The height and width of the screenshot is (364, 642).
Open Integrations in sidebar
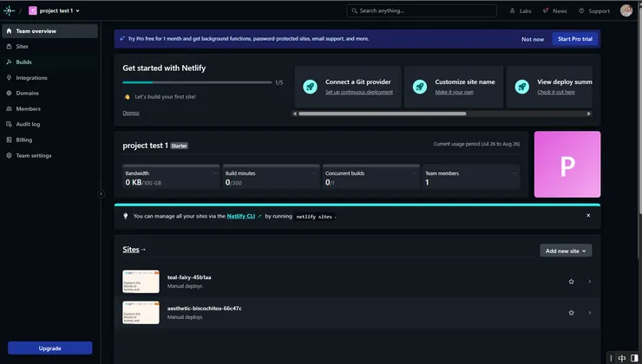click(50, 78)
